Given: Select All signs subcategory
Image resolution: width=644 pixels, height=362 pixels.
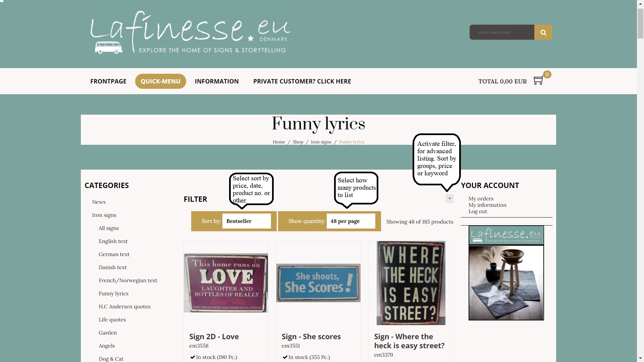Looking at the screenshot, I should pos(109,228).
